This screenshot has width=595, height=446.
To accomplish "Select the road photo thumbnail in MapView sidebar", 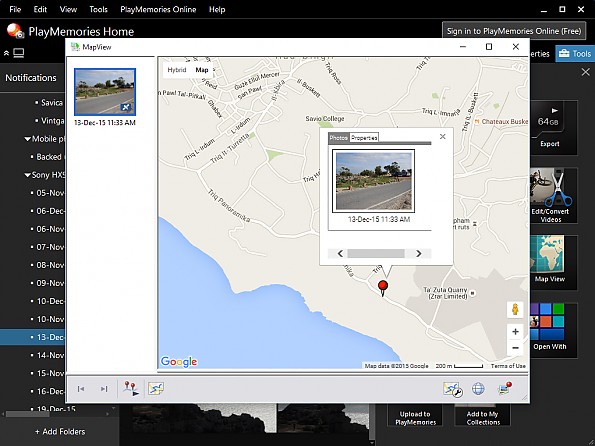I will [105, 92].
